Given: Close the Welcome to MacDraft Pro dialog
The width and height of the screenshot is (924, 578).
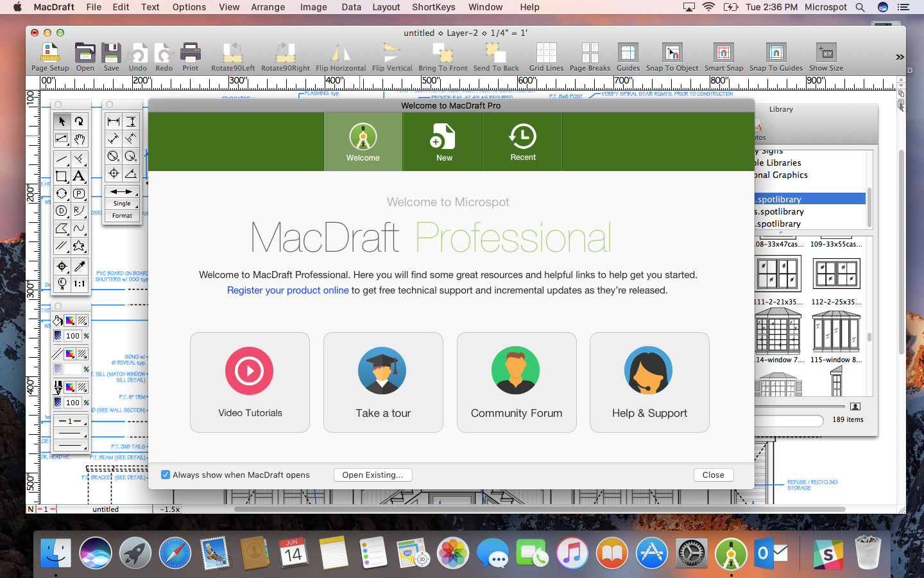Looking at the screenshot, I should click(x=713, y=475).
